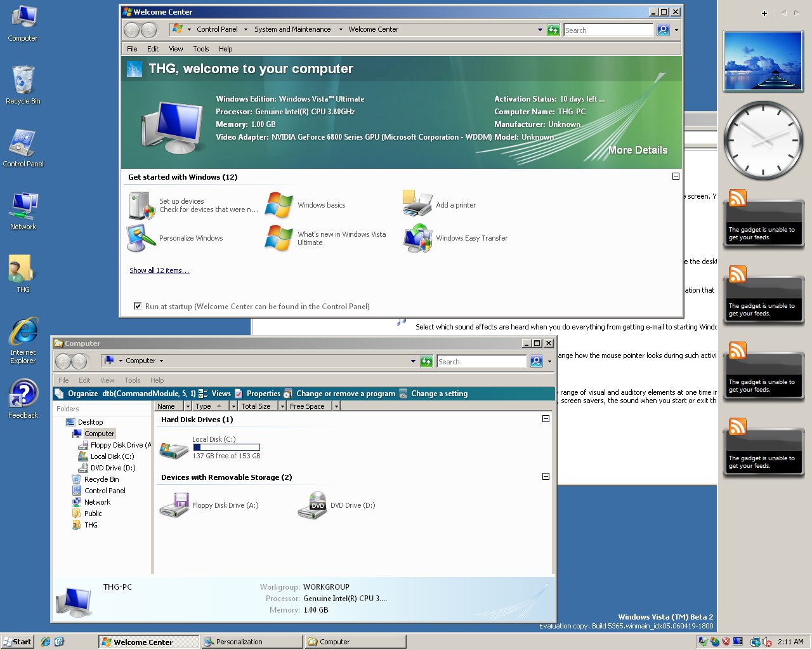
Task: Click the Set up devices icon
Action: click(141, 206)
